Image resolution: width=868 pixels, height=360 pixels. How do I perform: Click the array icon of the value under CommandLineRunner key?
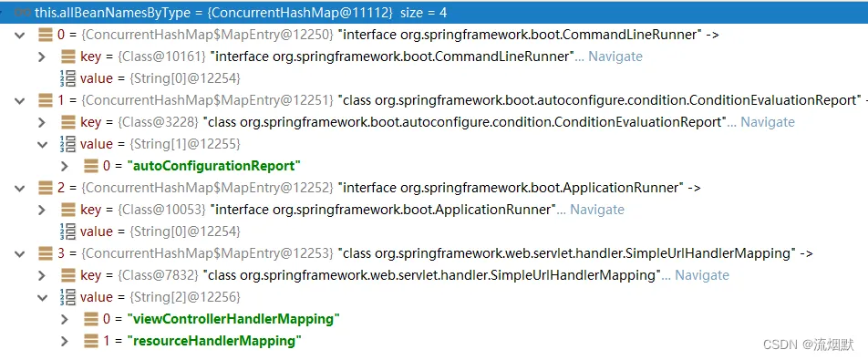(x=67, y=78)
